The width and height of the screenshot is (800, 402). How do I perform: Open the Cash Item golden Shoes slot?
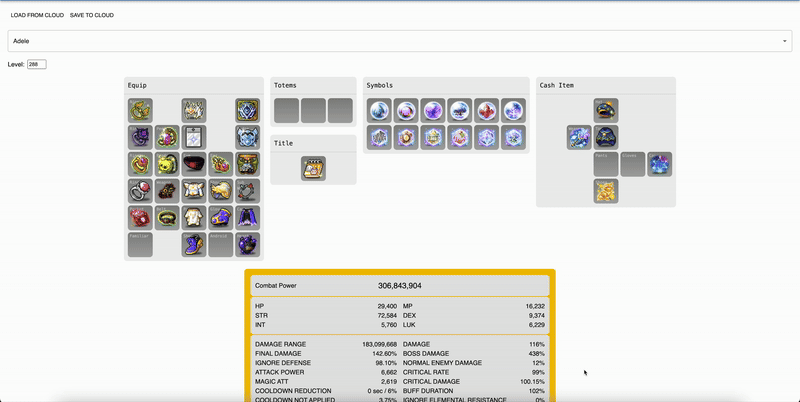pyautogui.click(x=606, y=191)
